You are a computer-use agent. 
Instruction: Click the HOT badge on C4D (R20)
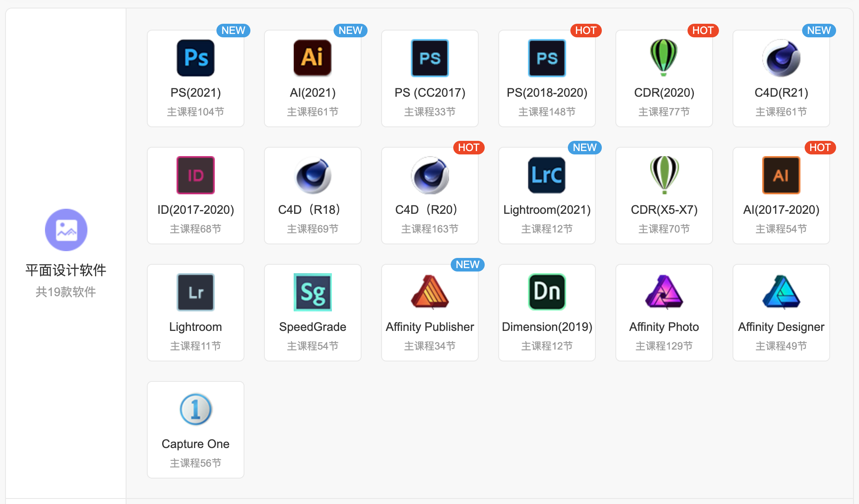pos(469,148)
